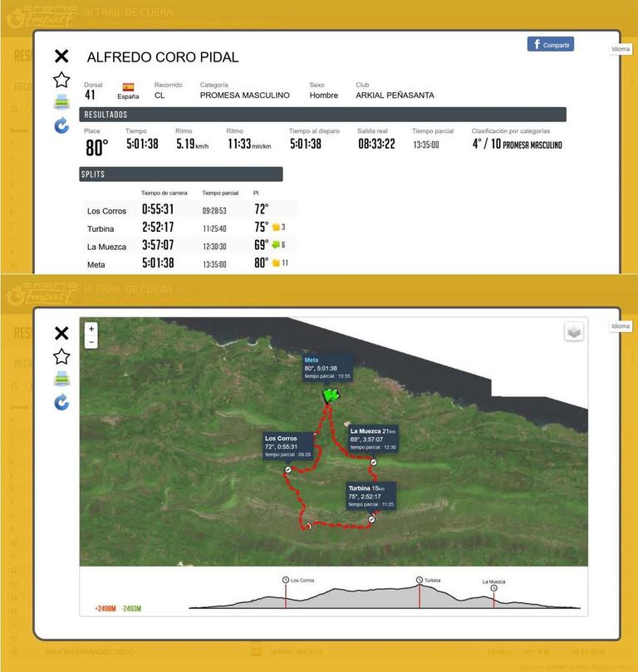Select Turbina checkpoint marker on map
The height and width of the screenshot is (672, 638).
[371, 519]
